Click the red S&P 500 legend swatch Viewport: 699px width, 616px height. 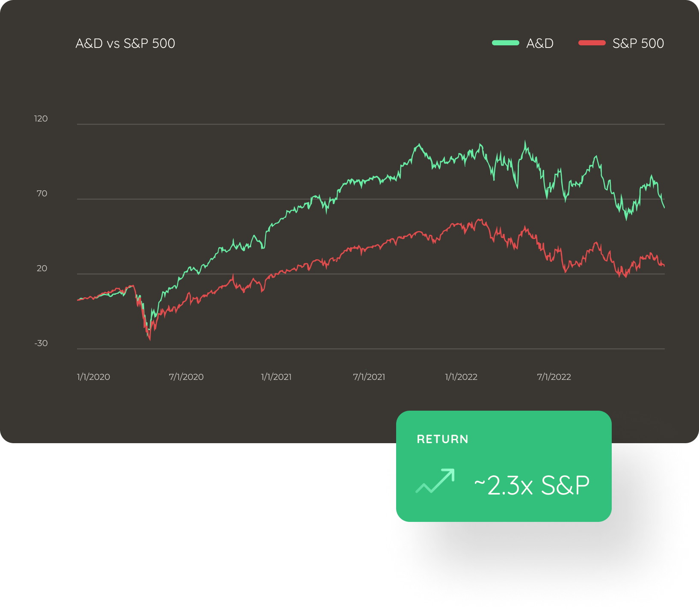[592, 43]
